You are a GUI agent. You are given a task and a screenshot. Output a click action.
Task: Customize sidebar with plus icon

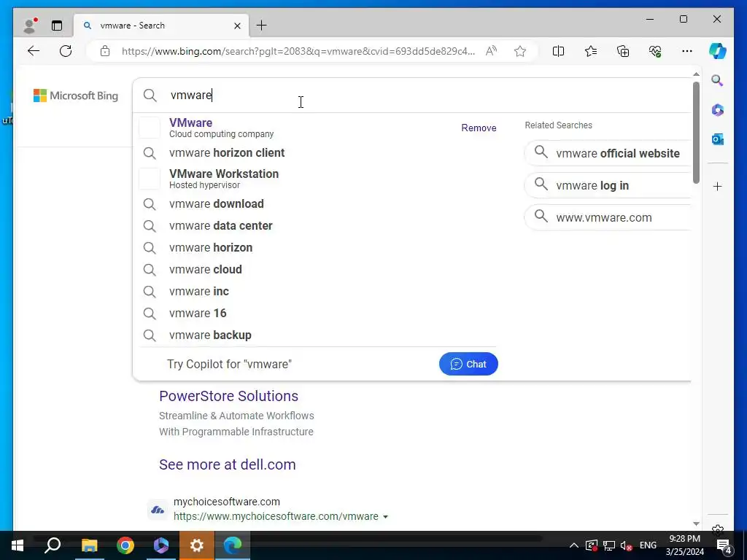click(718, 186)
